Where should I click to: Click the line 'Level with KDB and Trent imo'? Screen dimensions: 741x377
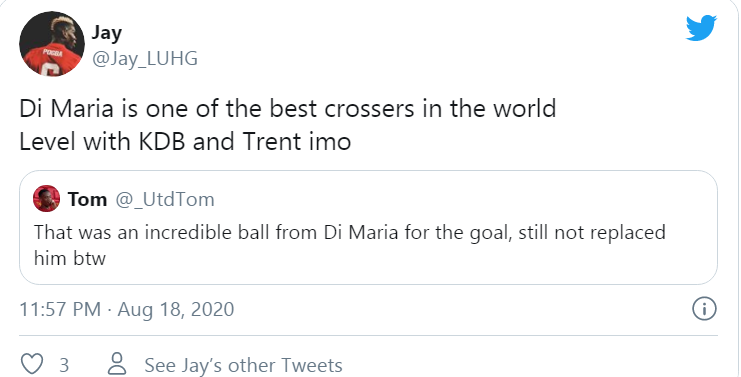click(185, 142)
